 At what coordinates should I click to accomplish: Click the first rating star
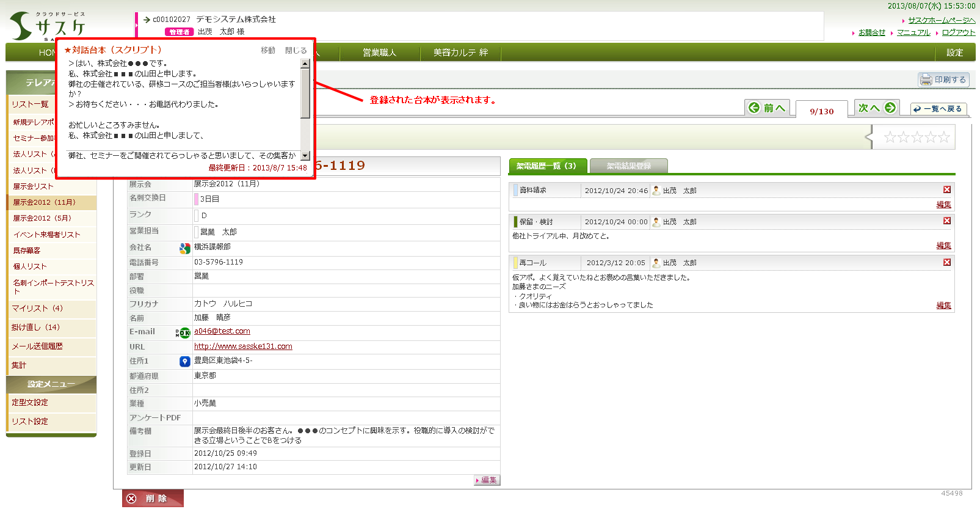[890, 137]
